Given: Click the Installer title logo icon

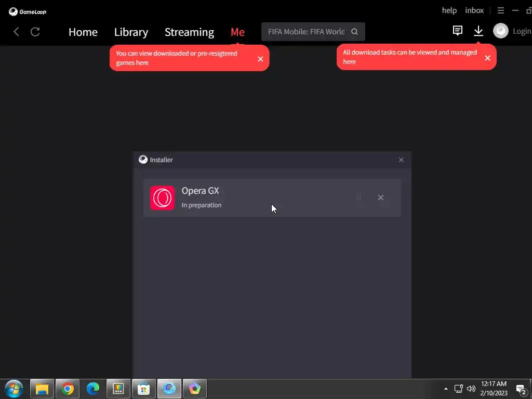Looking at the screenshot, I should tap(143, 159).
